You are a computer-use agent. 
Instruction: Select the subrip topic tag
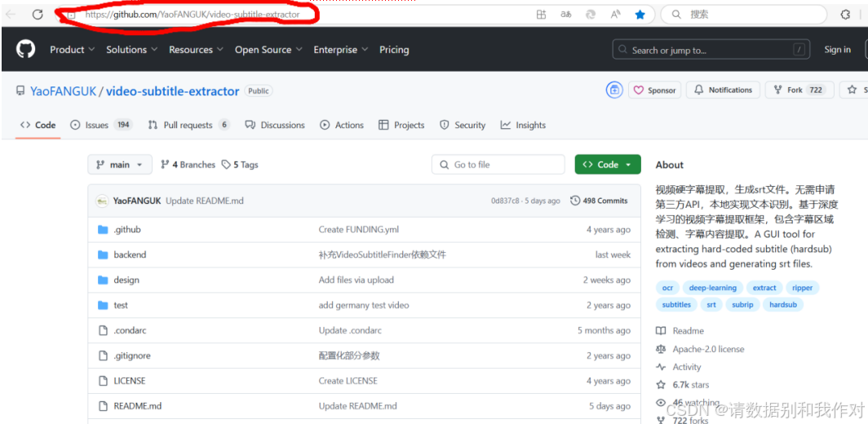(x=742, y=304)
